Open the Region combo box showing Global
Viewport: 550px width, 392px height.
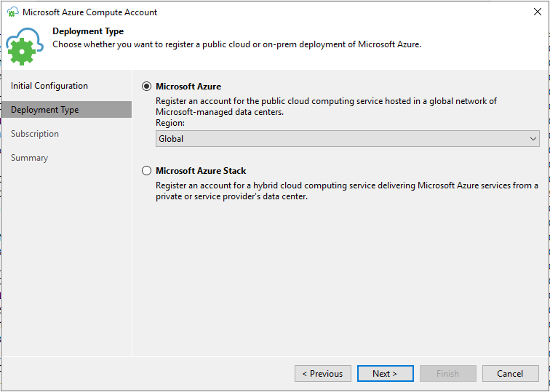pos(342,139)
